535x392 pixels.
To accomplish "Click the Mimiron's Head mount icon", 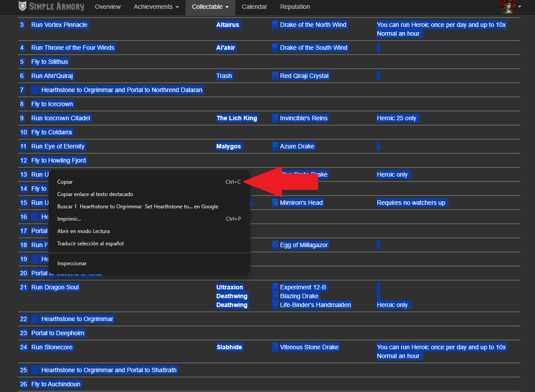I will click(275, 203).
